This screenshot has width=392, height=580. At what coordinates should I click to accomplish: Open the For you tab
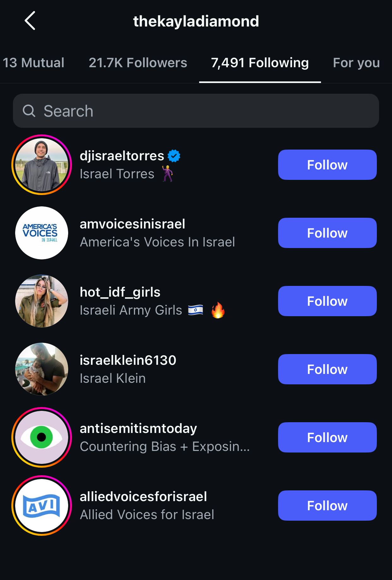(356, 63)
